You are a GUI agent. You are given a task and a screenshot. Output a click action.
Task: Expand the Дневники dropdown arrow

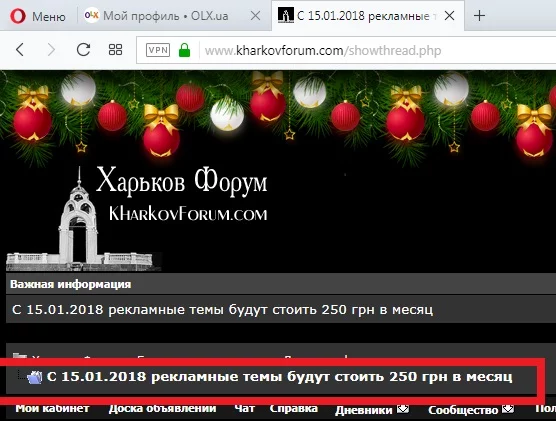[x=403, y=409]
